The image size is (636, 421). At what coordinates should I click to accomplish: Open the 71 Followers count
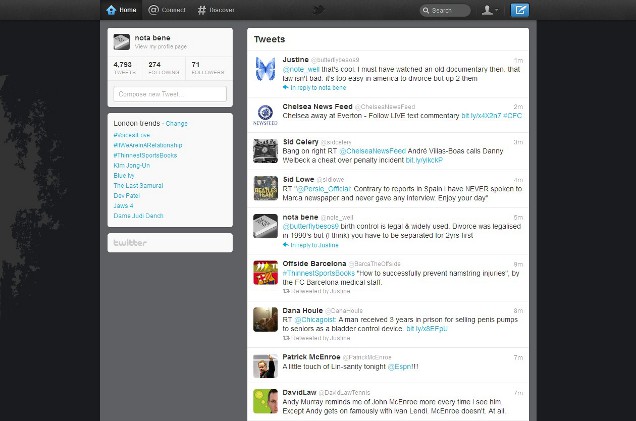(x=208, y=68)
